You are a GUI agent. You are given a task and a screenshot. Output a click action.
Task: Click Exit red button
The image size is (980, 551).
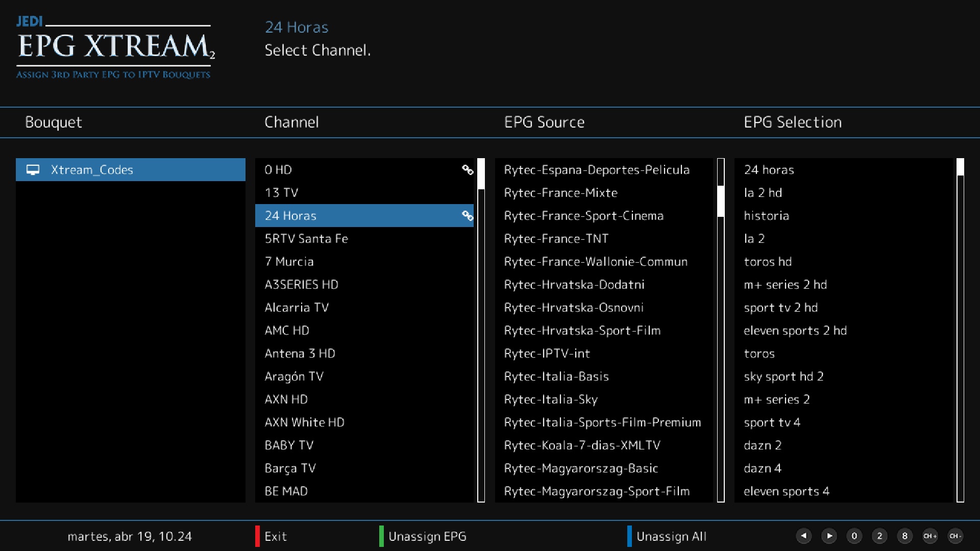[276, 536]
